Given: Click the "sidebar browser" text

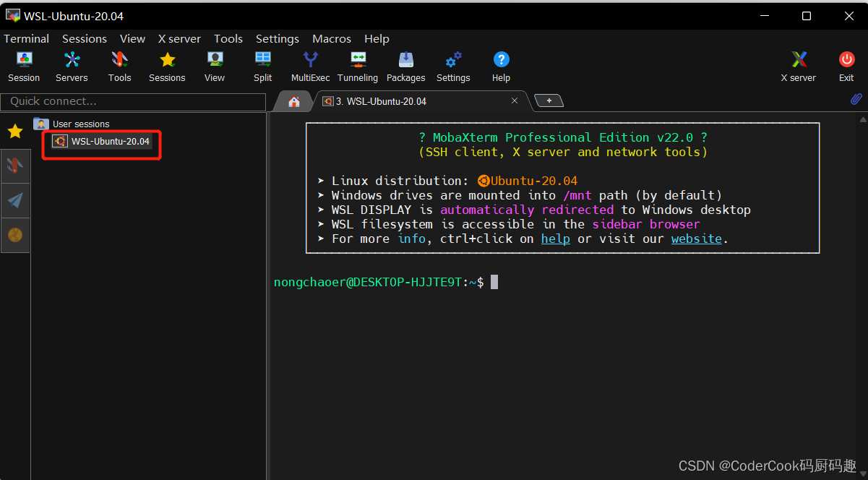Looking at the screenshot, I should click(x=646, y=224).
